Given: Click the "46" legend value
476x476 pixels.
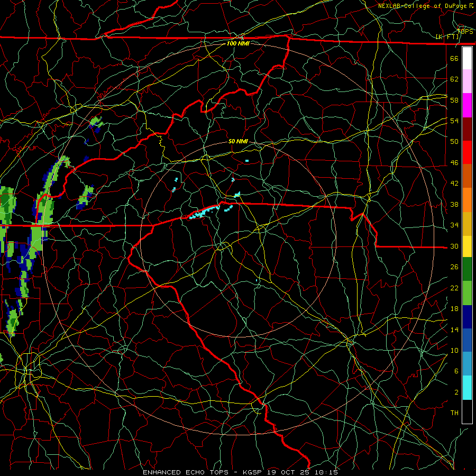Looking at the screenshot, I should [454, 163].
